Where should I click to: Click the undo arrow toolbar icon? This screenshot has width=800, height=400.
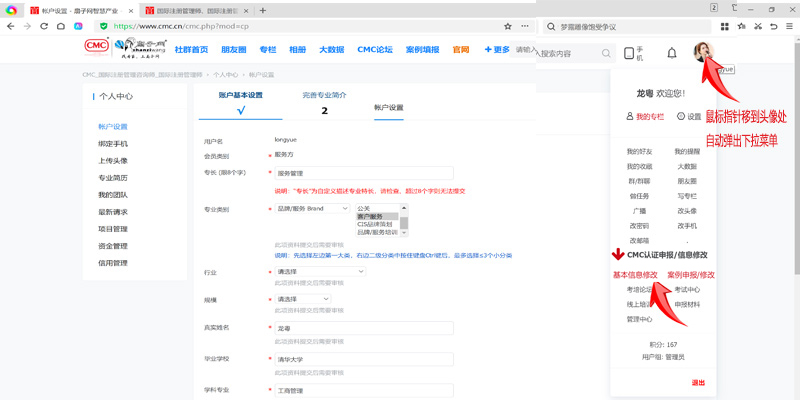point(774,27)
